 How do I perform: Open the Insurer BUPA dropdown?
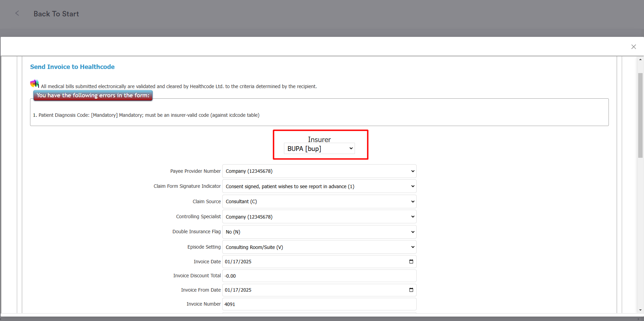(x=319, y=149)
